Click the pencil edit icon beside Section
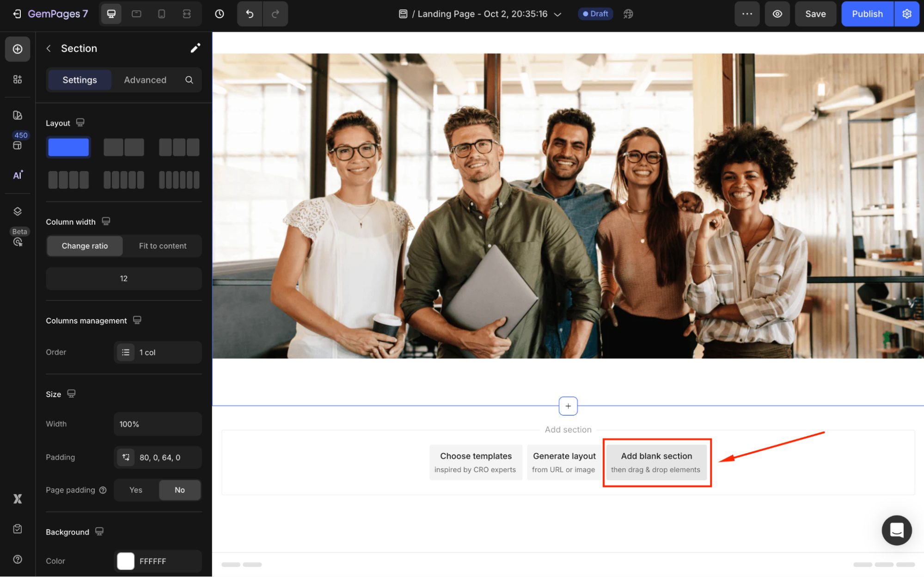 [x=195, y=48]
